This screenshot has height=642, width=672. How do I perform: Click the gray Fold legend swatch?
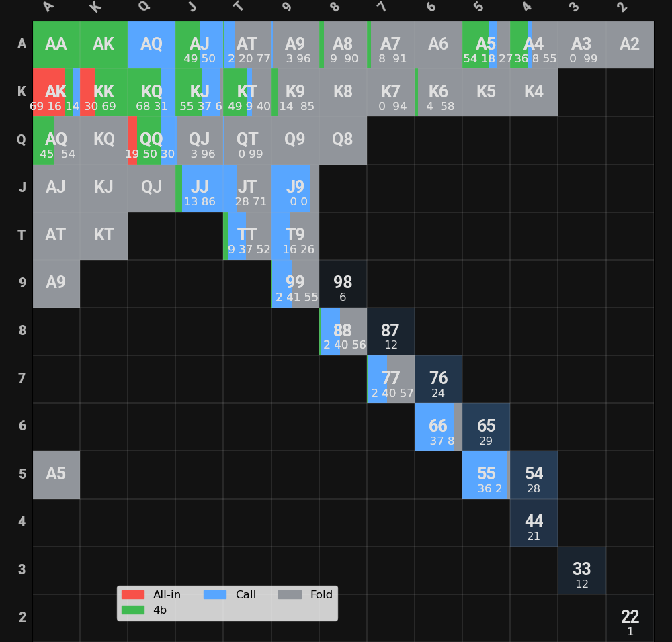click(290, 594)
